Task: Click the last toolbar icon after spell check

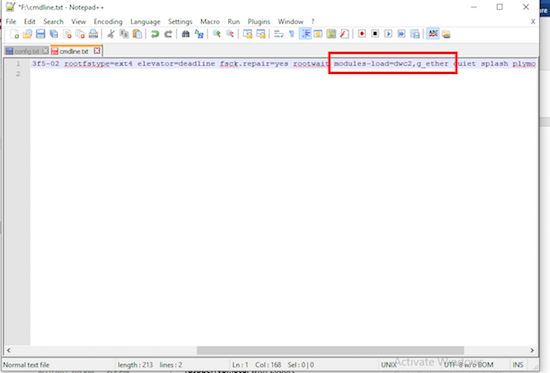Action: [446, 34]
